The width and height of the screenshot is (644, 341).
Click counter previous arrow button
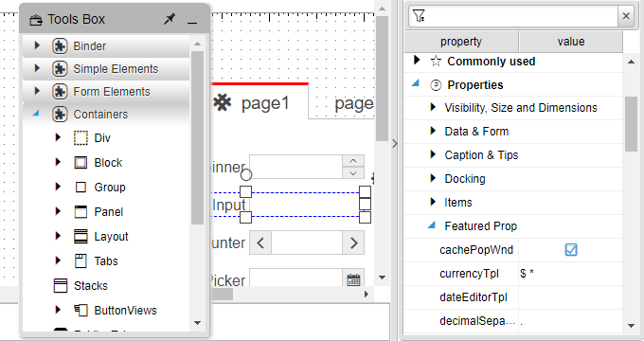pyautogui.click(x=260, y=242)
